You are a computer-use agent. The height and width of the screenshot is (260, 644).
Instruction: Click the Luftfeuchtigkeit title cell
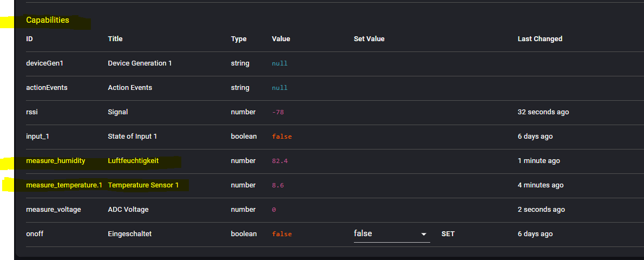tap(133, 161)
